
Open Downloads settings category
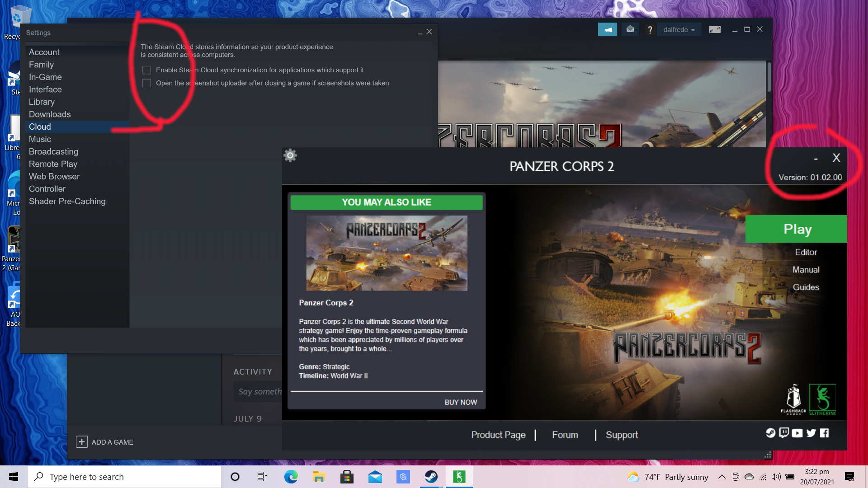coord(50,114)
